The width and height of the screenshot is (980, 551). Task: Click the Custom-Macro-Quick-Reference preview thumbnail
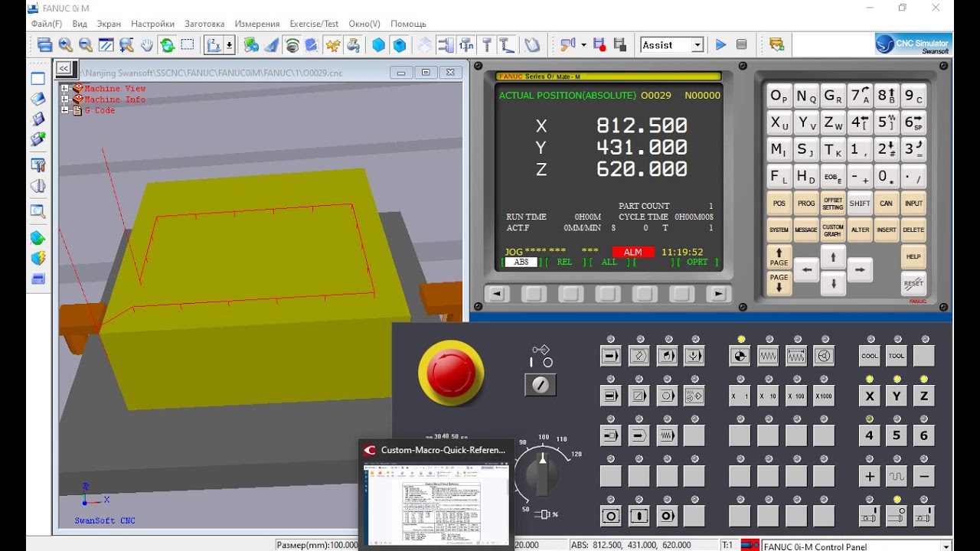point(436,502)
